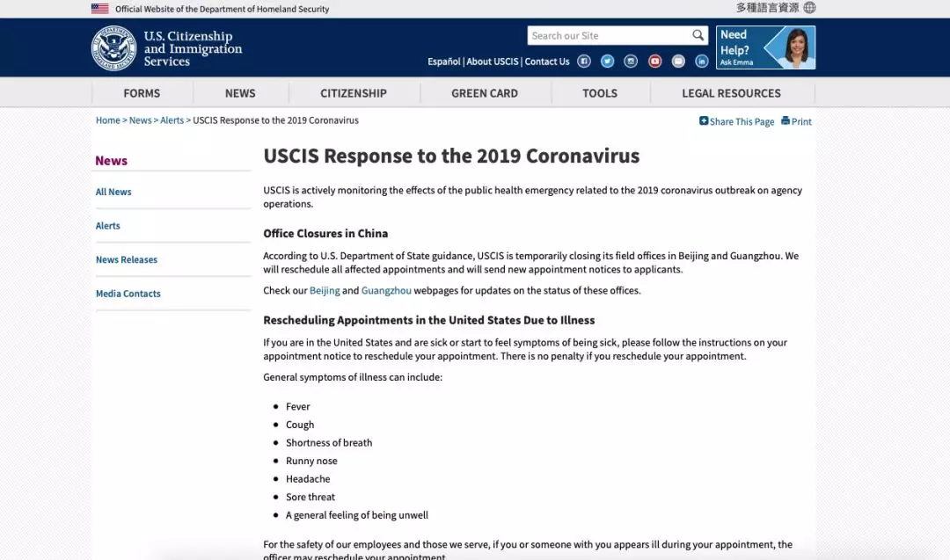Open the About USCIS link

point(493,62)
